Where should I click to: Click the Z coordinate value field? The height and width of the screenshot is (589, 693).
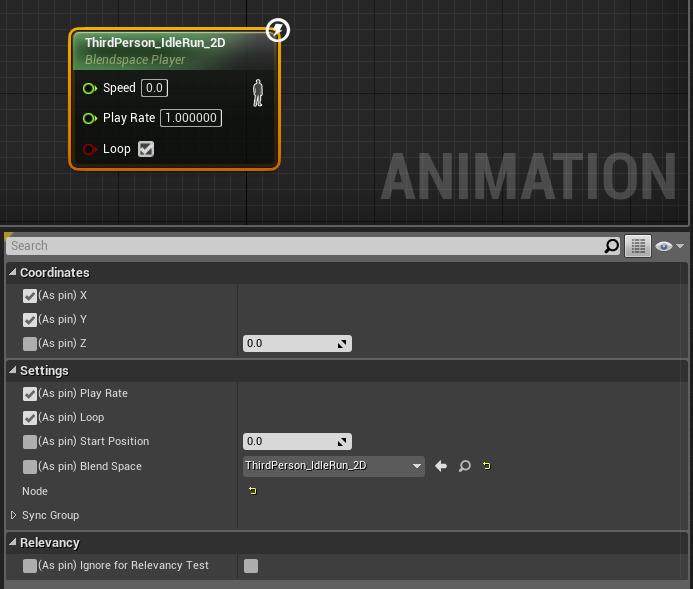(x=290, y=344)
